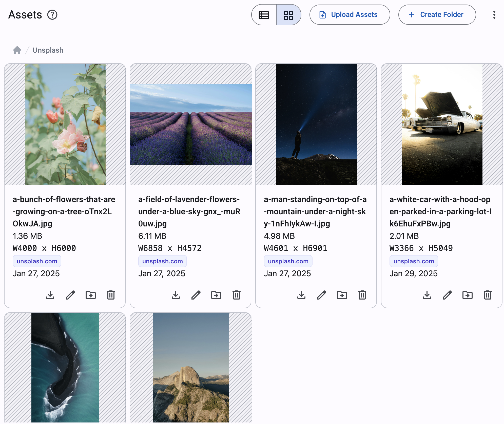
Task: Click the 4.98 MB file size
Action: [x=279, y=236]
